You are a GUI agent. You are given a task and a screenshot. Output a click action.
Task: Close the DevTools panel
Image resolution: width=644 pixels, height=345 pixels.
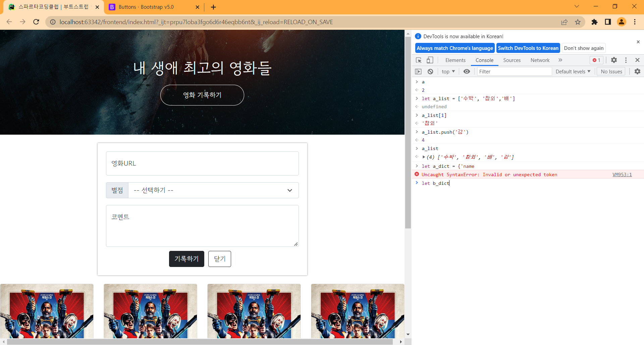pos(637,60)
